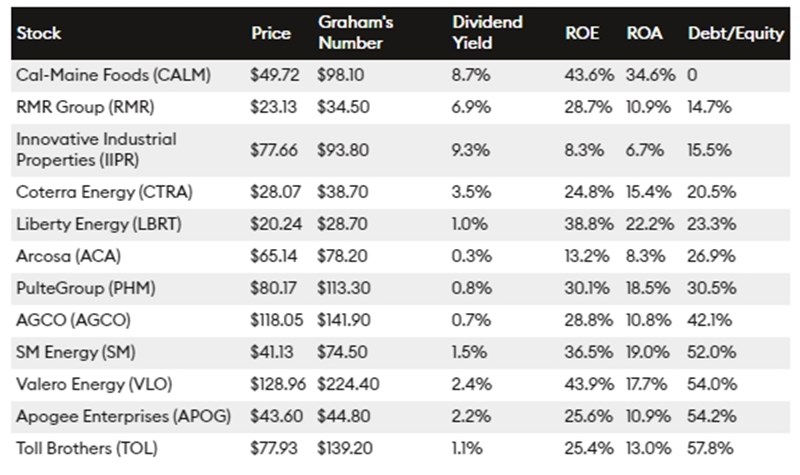Select the ROE column header
800x475 pixels.
tap(582, 33)
